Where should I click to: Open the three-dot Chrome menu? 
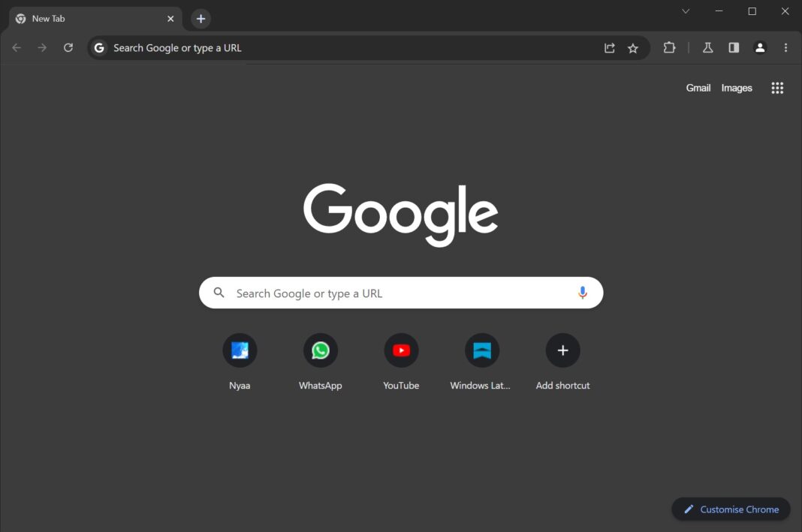click(x=785, y=47)
